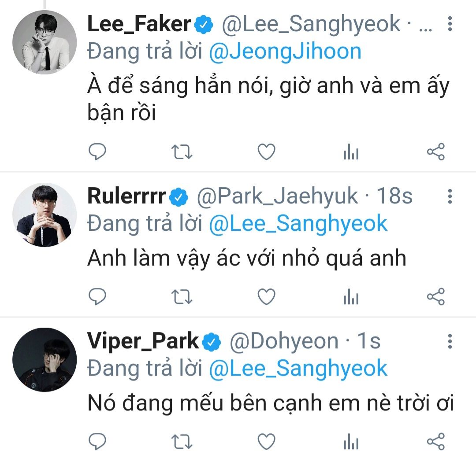Open Viper_Park's profile avatar

[x=44, y=360]
